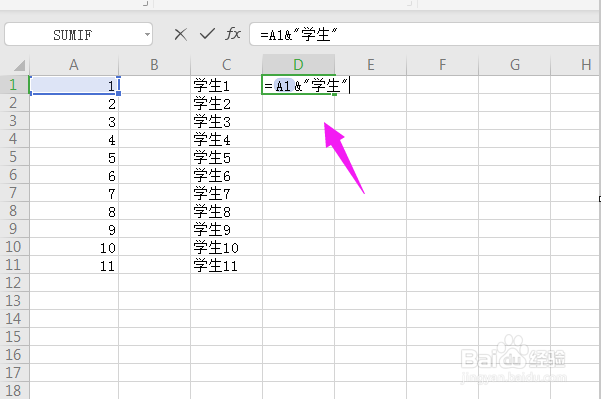Click cell A4 containing 4

pos(74,139)
